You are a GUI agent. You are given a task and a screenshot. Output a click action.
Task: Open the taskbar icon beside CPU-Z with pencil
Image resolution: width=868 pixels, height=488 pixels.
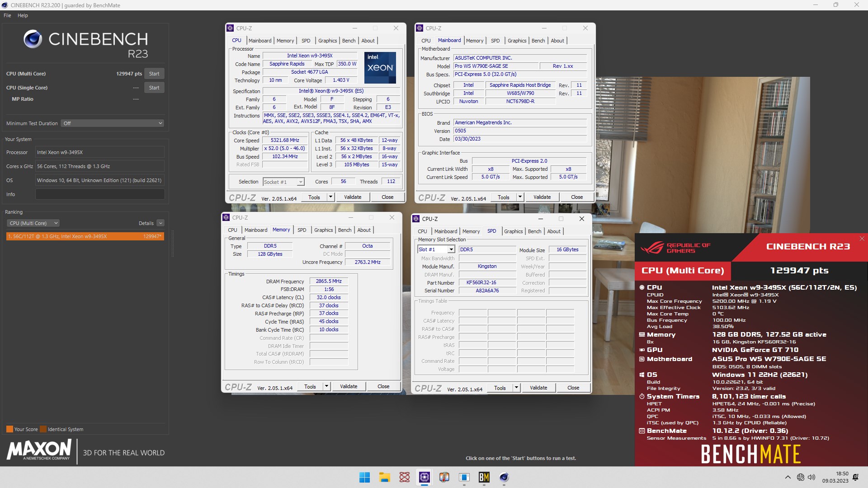[444, 477]
